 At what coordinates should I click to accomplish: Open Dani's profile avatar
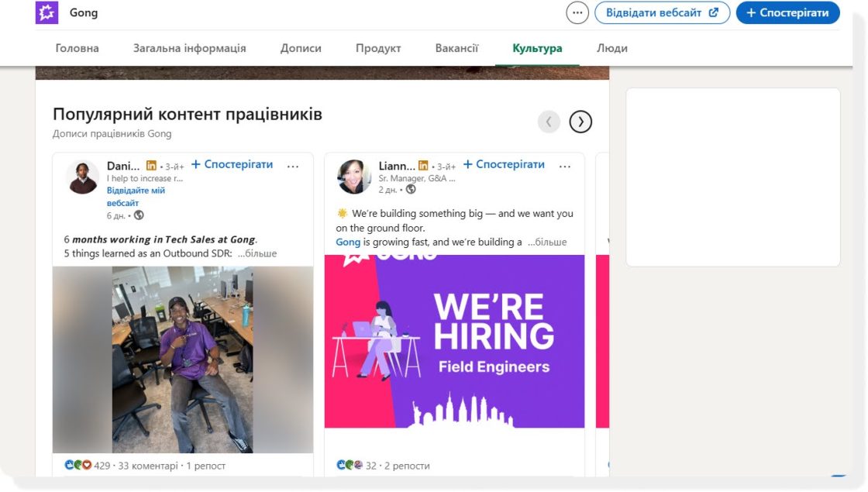[x=82, y=177]
